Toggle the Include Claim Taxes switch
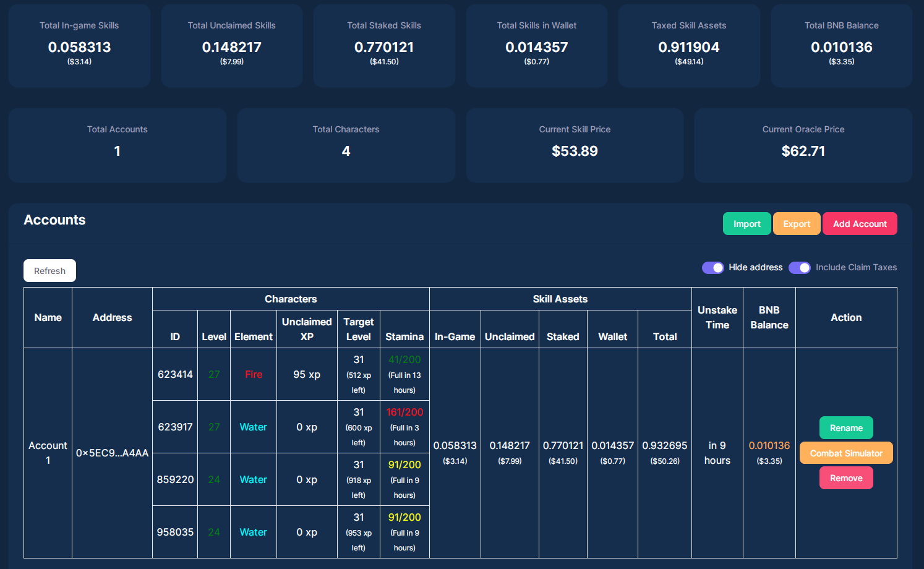 pyautogui.click(x=800, y=268)
